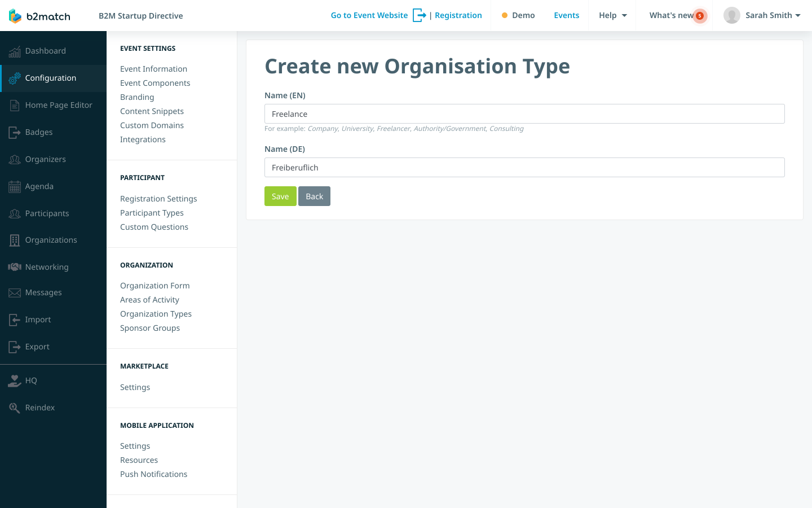Select Configuration in the sidebar menu
This screenshot has width=812, height=508.
click(50, 78)
